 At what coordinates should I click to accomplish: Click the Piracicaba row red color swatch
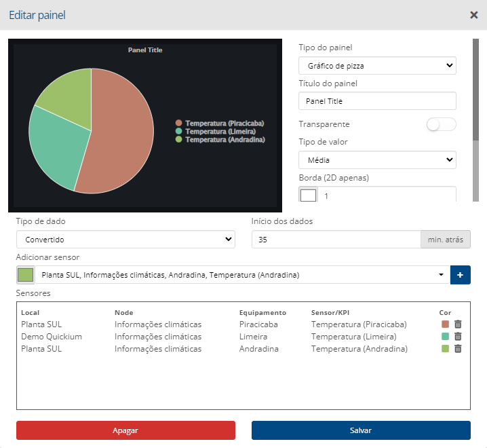446,324
